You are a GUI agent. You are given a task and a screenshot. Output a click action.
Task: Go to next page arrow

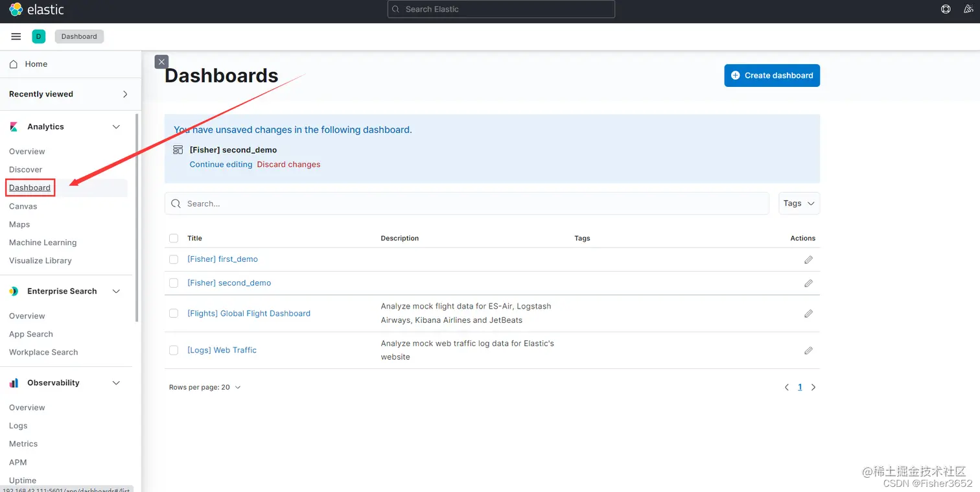(813, 387)
